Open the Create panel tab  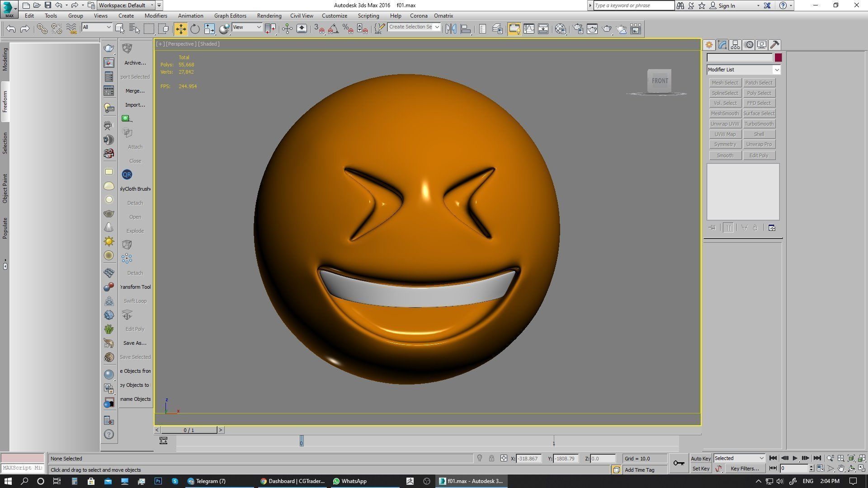[x=709, y=45]
